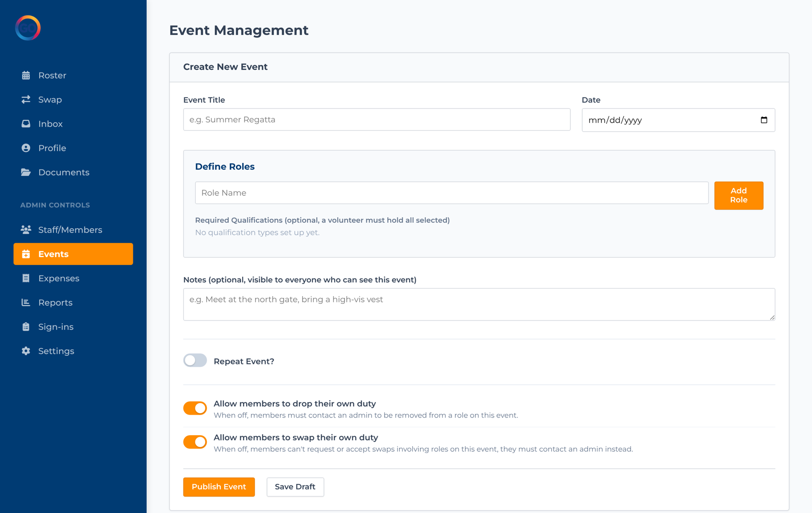Click the Role Name input field
This screenshot has width=812, height=513.
pyautogui.click(x=452, y=193)
